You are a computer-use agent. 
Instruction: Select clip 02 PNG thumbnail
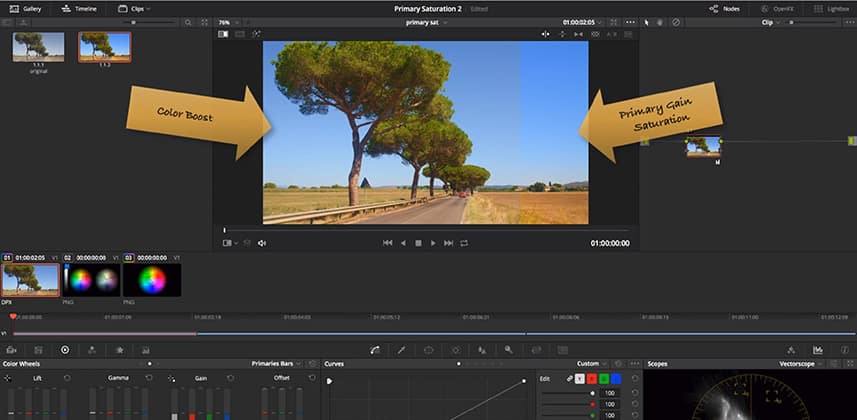[x=91, y=279]
